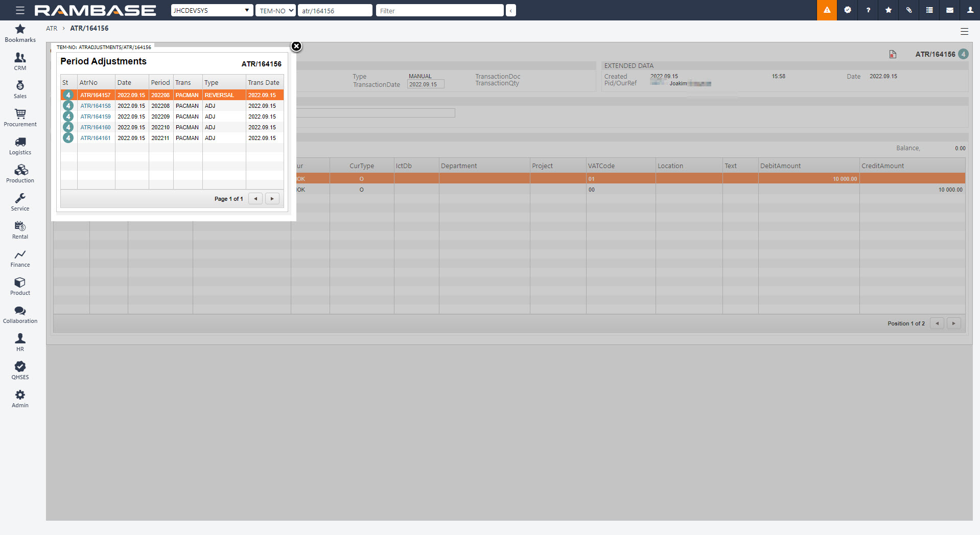Open the ATR/164161 adjustment link
This screenshot has width=980, height=535.
(95, 138)
